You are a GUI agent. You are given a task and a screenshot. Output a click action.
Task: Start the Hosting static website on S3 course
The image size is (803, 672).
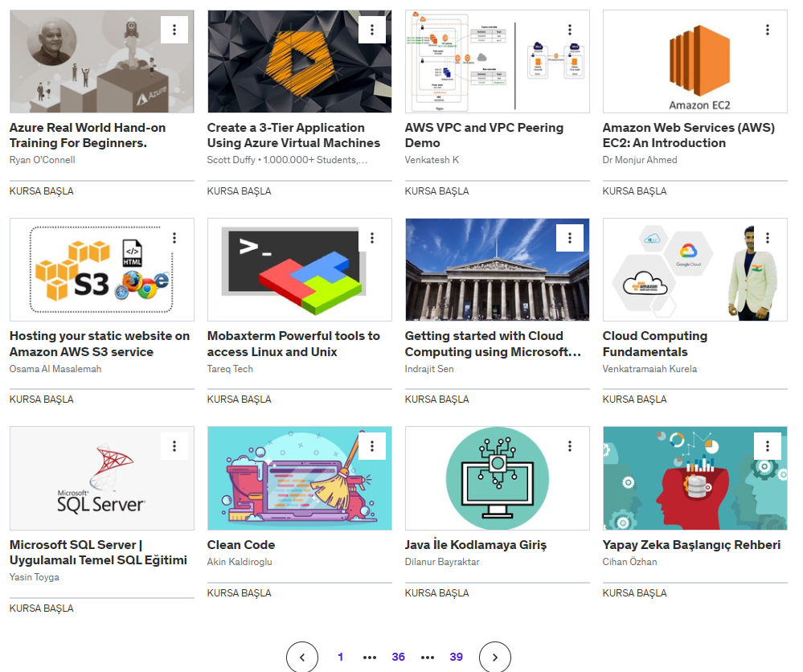[x=42, y=399]
